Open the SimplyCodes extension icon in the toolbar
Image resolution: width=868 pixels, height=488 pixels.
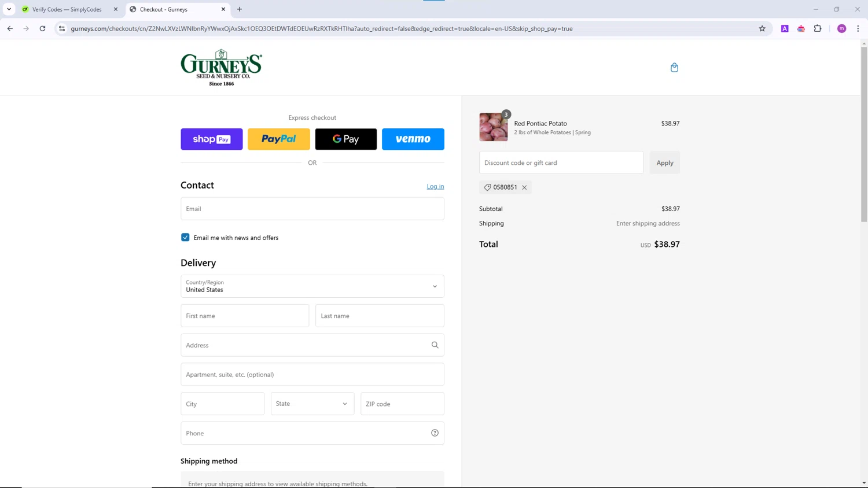pyautogui.click(x=801, y=28)
